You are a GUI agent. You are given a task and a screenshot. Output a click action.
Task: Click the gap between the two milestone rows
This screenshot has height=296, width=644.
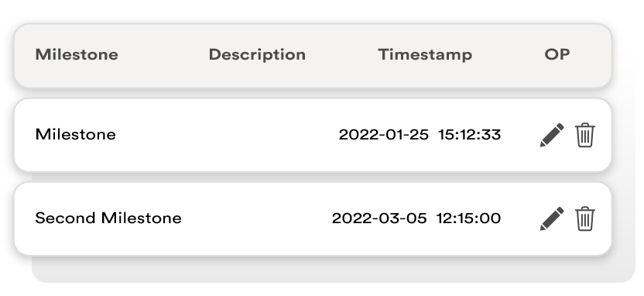tap(313, 177)
